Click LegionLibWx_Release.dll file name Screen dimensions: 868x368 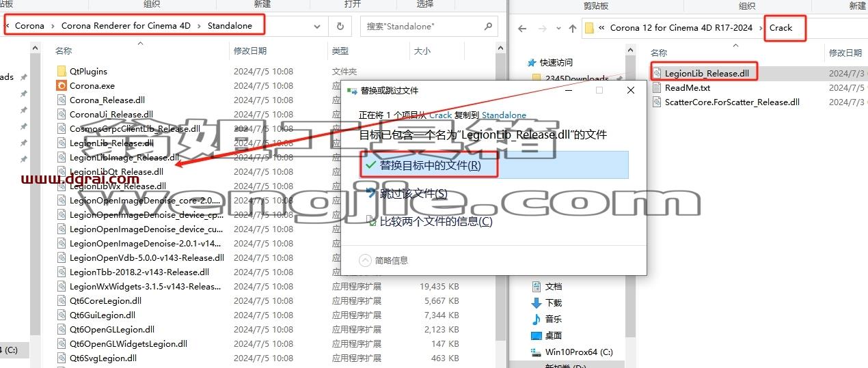pos(118,186)
